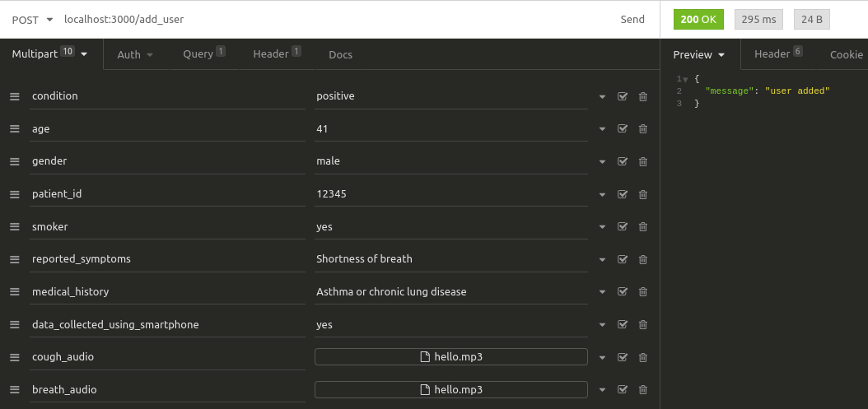Delete the age parameter row
This screenshot has width=868, height=409.
pyautogui.click(x=643, y=128)
